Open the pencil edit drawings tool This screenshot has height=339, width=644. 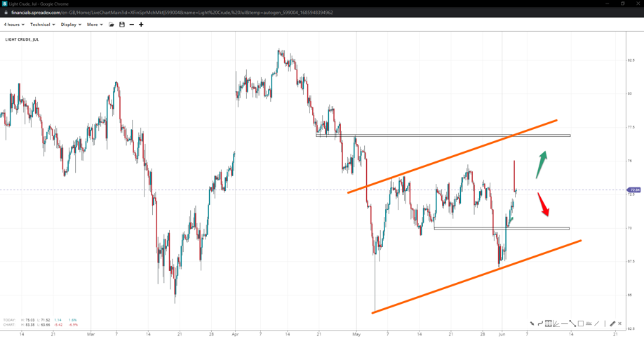click(x=612, y=324)
